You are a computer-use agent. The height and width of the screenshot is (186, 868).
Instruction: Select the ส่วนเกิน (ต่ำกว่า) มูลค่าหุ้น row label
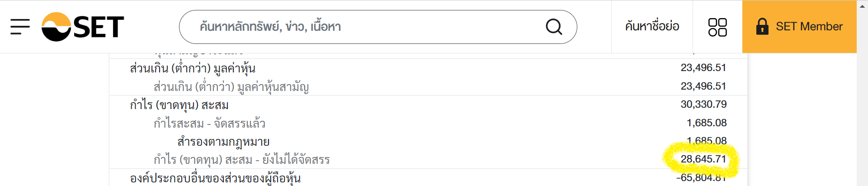[x=193, y=68]
